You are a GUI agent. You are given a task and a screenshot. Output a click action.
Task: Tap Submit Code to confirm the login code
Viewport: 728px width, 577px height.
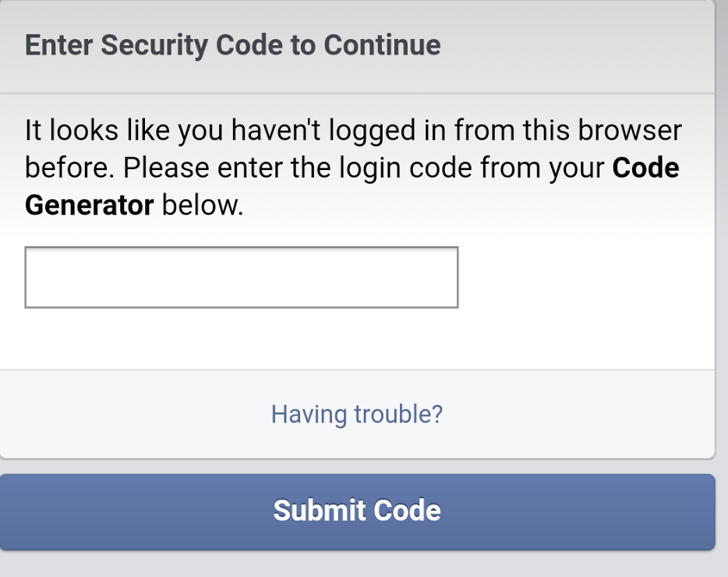pyautogui.click(x=356, y=511)
